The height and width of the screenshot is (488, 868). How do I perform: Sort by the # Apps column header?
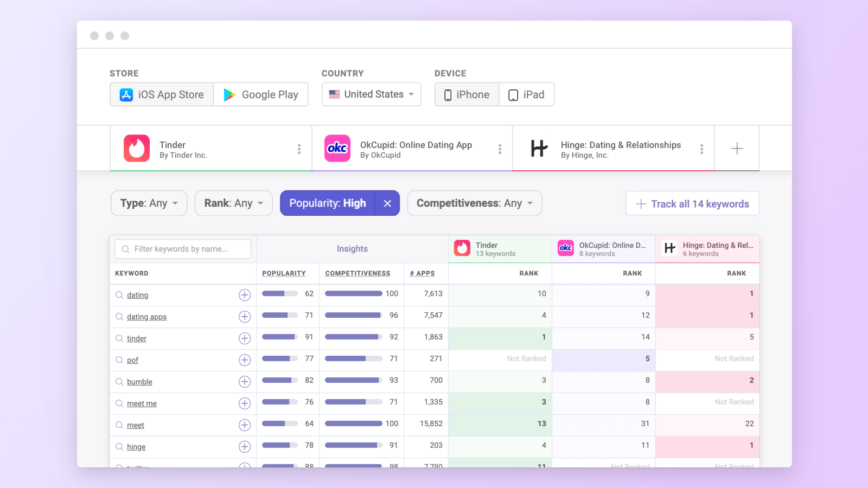tap(422, 273)
